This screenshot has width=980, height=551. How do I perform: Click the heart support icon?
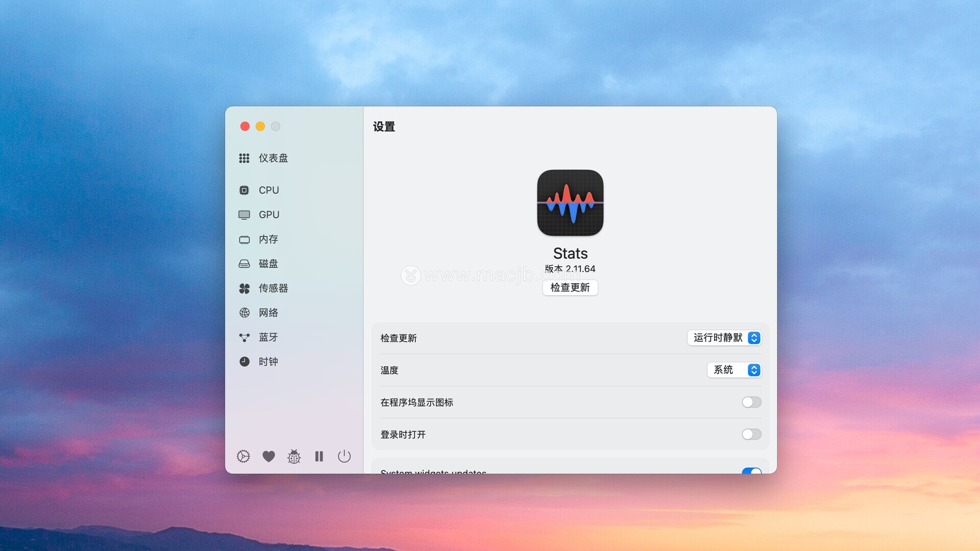click(x=268, y=456)
